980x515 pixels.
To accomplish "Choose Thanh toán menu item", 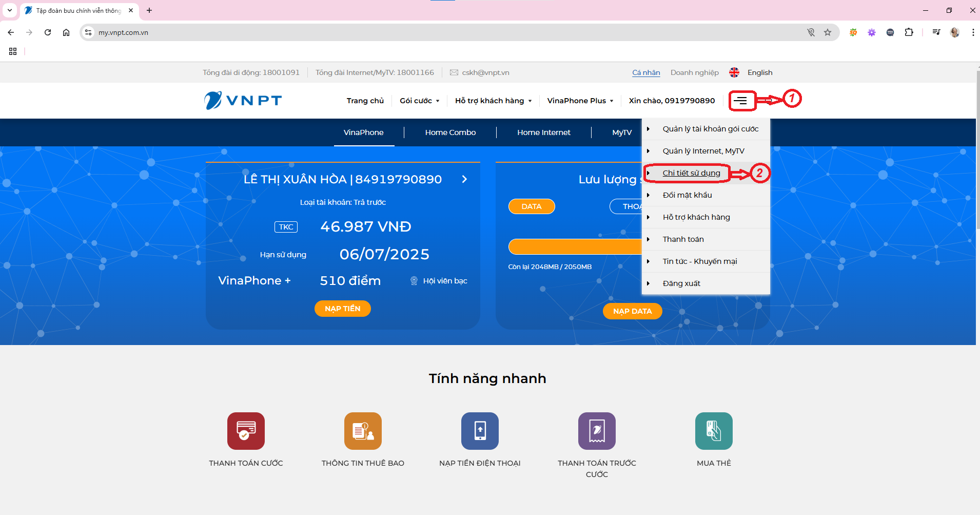I will pos(706,239).
